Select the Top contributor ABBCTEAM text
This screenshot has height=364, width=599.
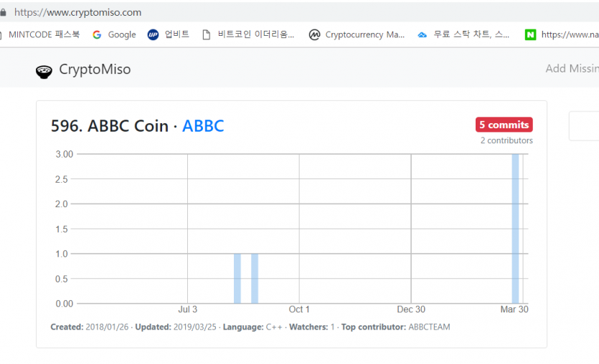tap(396, 327)
